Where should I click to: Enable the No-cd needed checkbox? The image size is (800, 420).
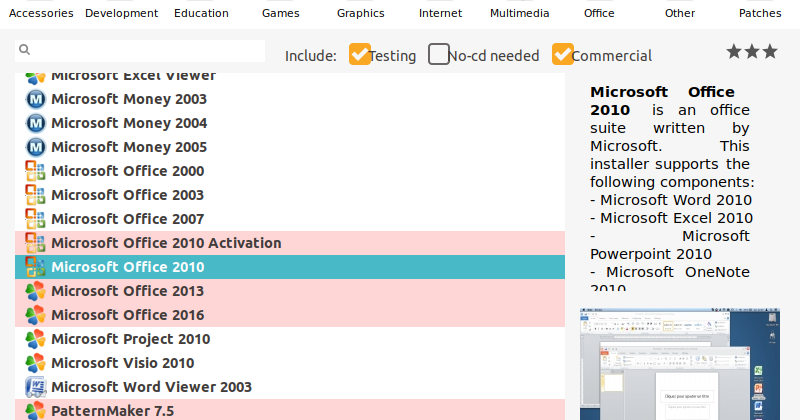pyautogui.click(x=439, y=54)
